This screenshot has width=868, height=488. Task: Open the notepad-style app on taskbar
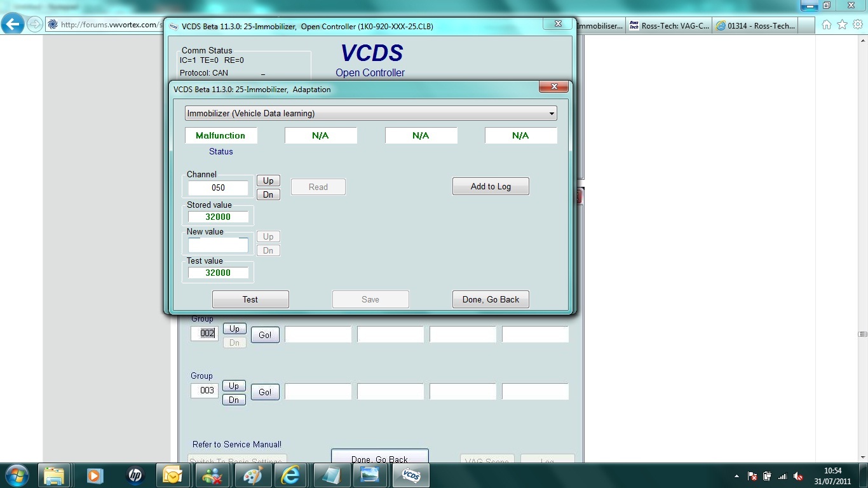point(330,475)
